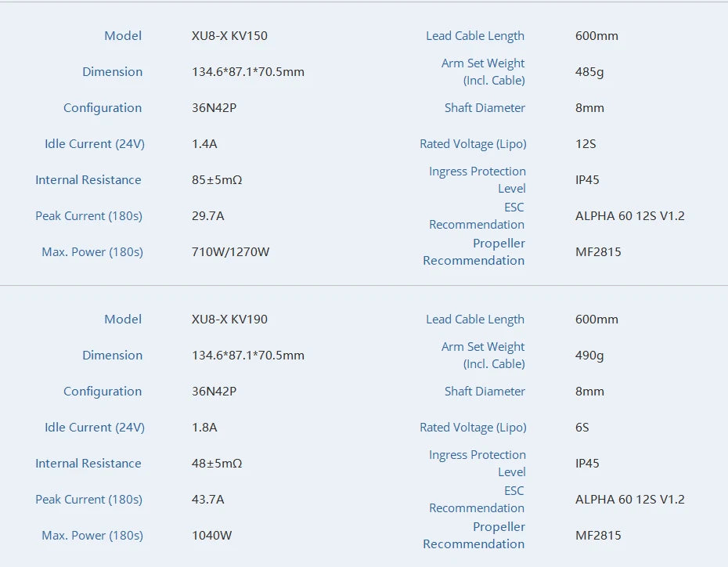
Task: Click the KV190 table's Shaft Diameter label
Action: 485,392
